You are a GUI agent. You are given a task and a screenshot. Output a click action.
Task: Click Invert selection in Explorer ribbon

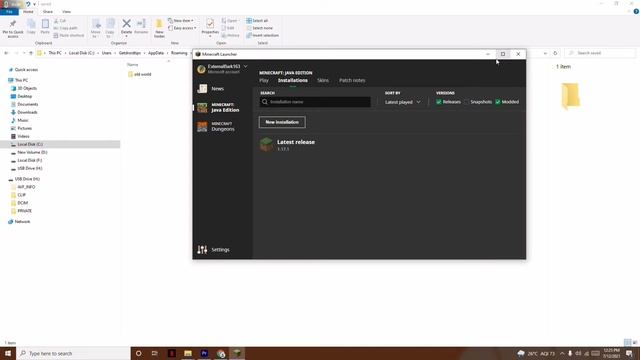pyautogui.click(x=262, y=36)
